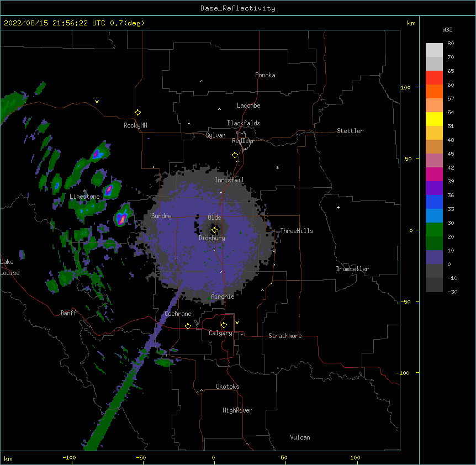Select the Banff label
476x465 pixels.
[x=68, y=313]
